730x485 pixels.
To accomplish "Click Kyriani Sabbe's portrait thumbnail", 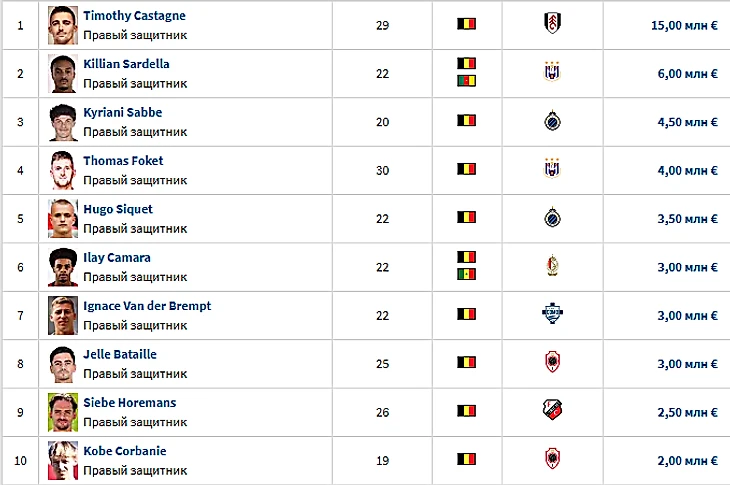I will [63, 121].
